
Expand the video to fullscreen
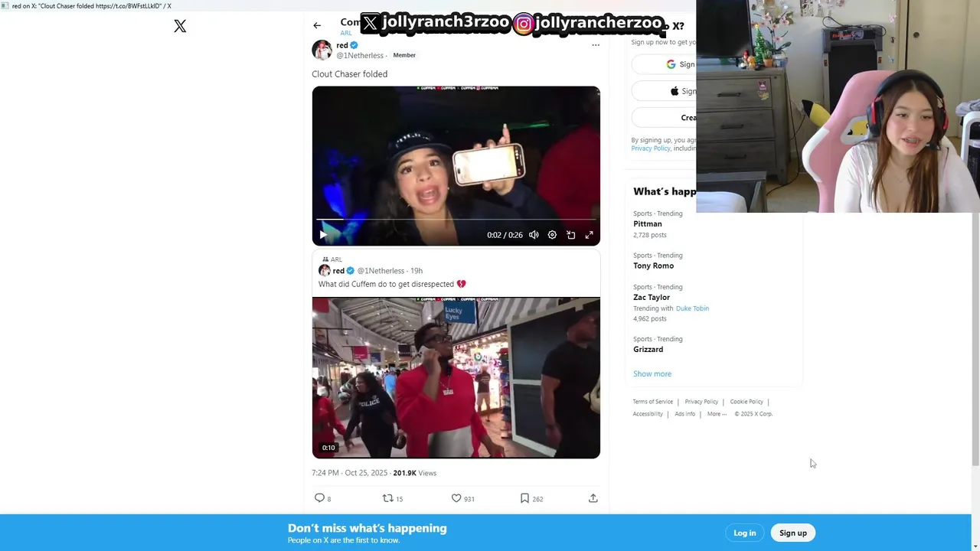coord(590,235)
